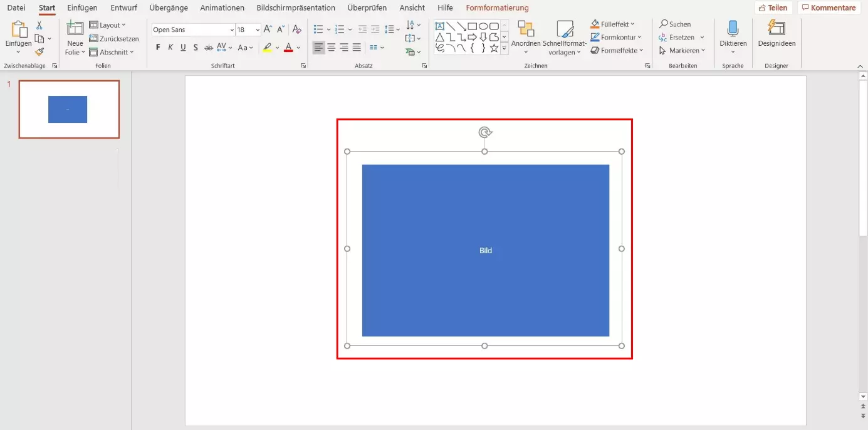The image size is (868, 430).
Task: Click Ersetzen to replace text
Action: [677, 38]
